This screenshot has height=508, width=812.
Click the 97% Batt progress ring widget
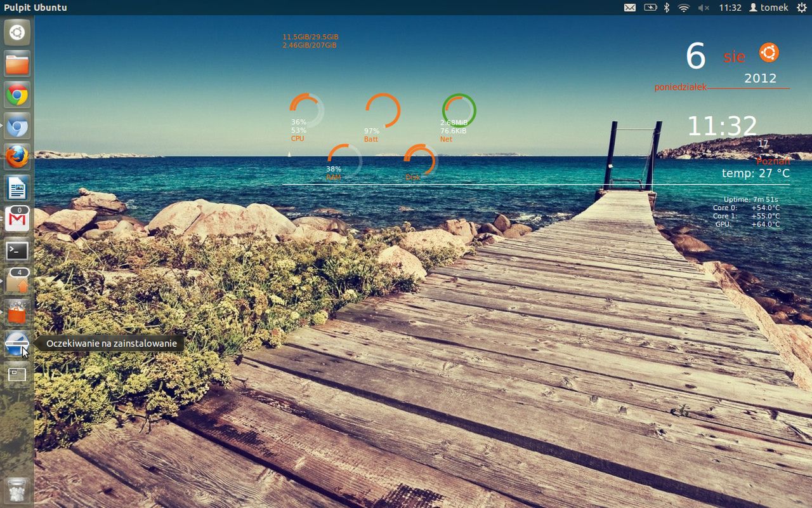coord(383,109)
